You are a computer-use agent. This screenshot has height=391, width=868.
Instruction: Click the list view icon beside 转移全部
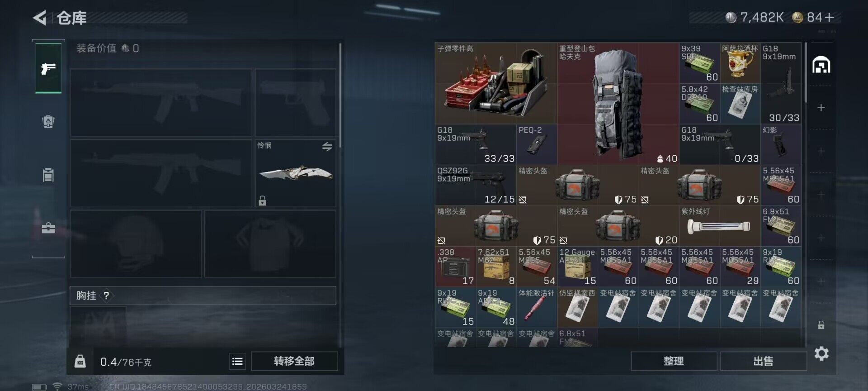click(237, 361)
